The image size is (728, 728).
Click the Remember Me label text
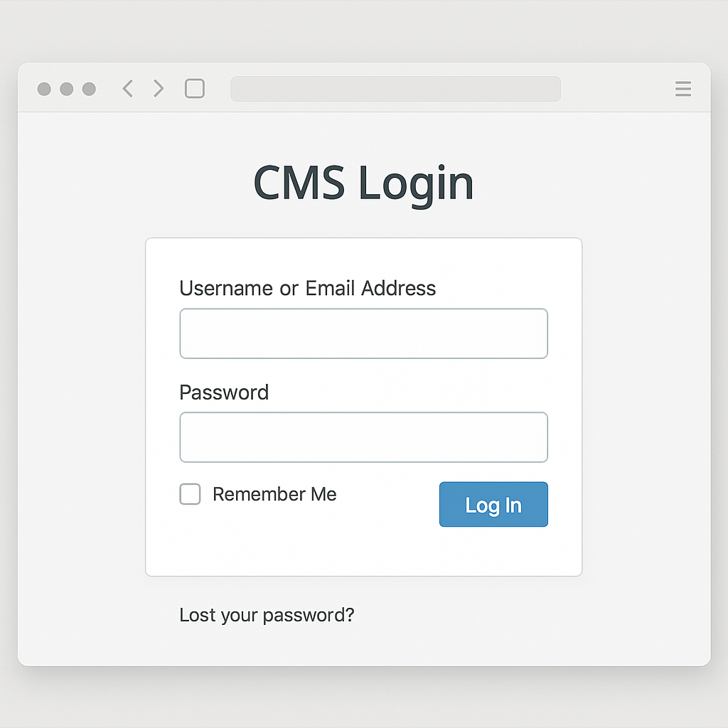pos(274,494)
